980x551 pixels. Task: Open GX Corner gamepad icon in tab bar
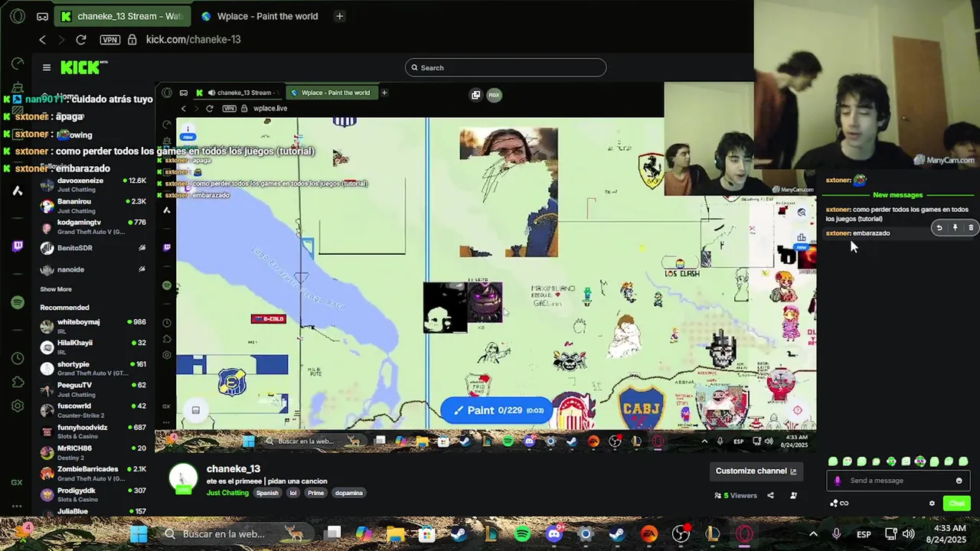(42, 16)
